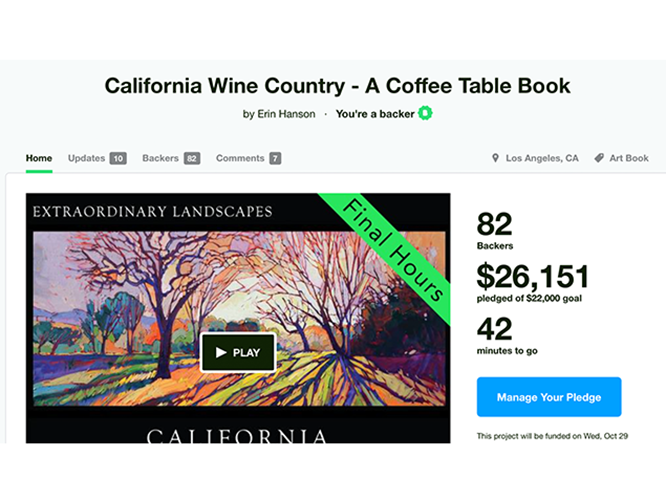
Task: Click the Backers count badge showing 82
Action: [192, 158]
